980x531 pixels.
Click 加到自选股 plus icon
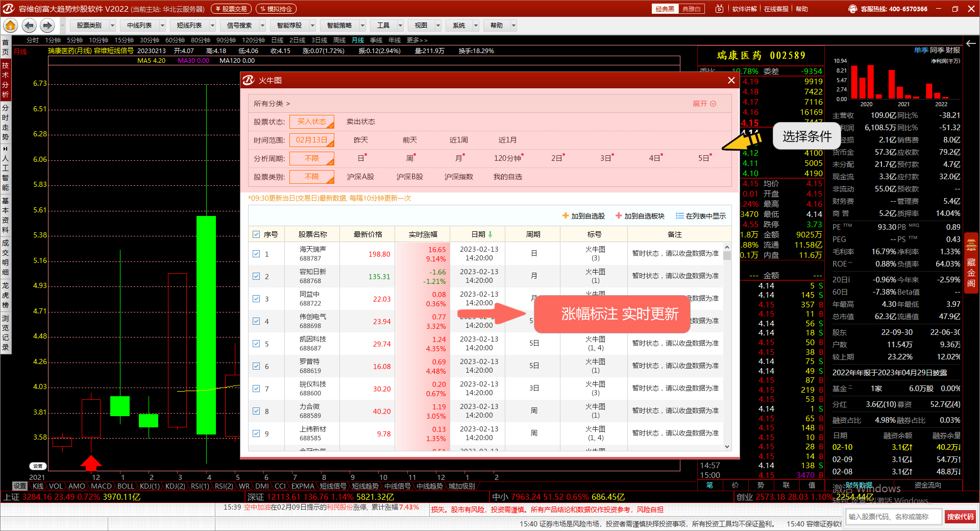[566, 216]
